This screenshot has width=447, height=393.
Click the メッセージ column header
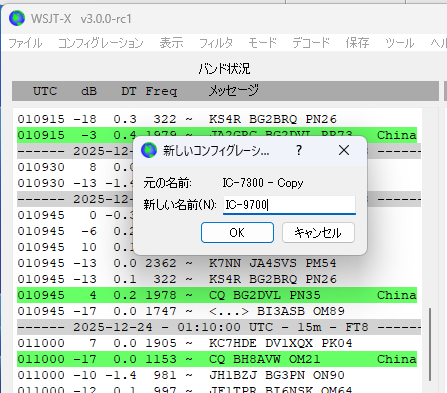[x=234, y=90]
